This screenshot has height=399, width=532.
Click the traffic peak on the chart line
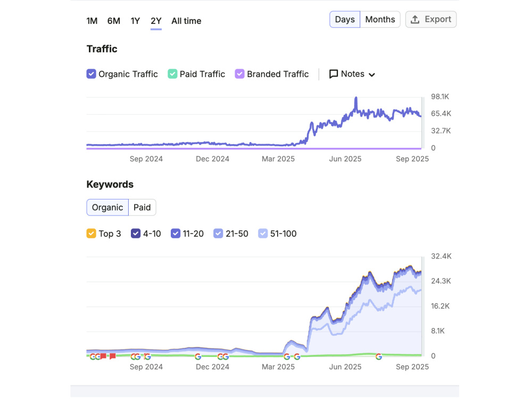coord(356,98)
